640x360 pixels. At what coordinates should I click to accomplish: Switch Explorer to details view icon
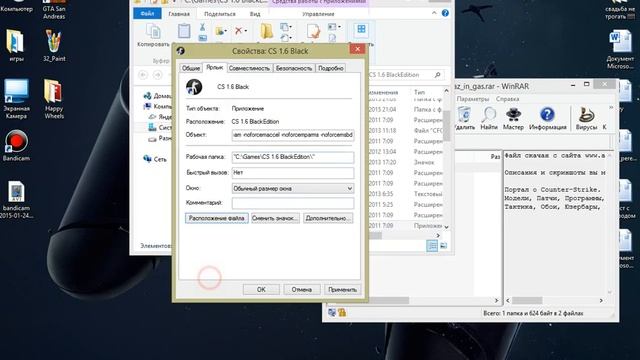(432, 245)
